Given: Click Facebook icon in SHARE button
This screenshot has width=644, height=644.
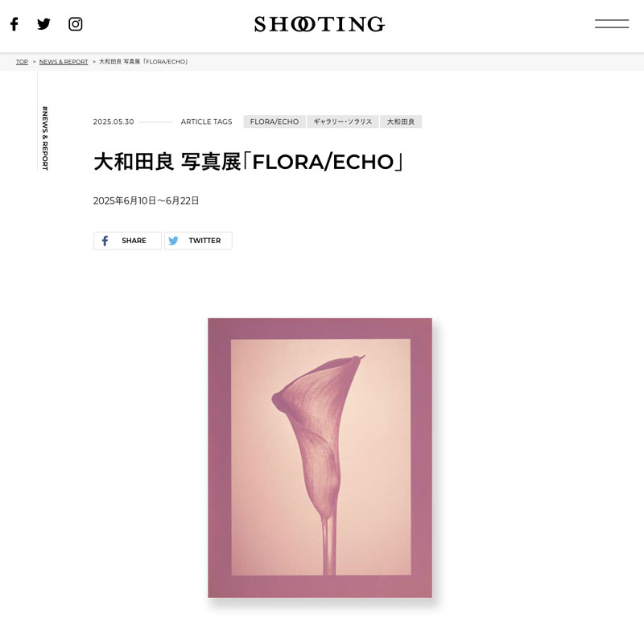Looking at the screenshot, I should pos(105,241).
